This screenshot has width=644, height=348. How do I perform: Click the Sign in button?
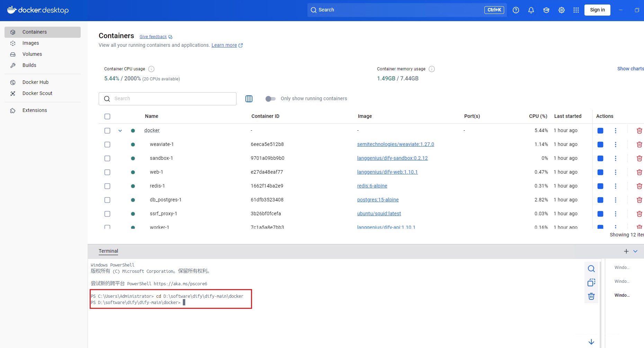(x=597, y=10)
